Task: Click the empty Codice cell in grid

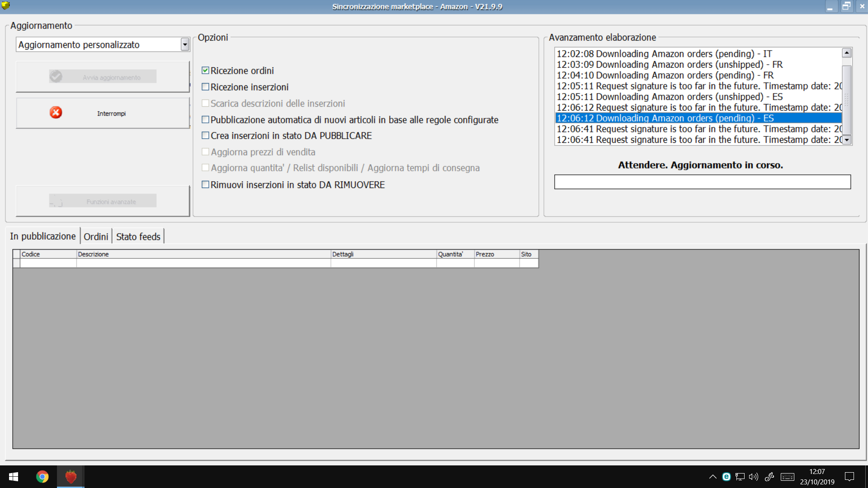Action: [x=48, y=263]
